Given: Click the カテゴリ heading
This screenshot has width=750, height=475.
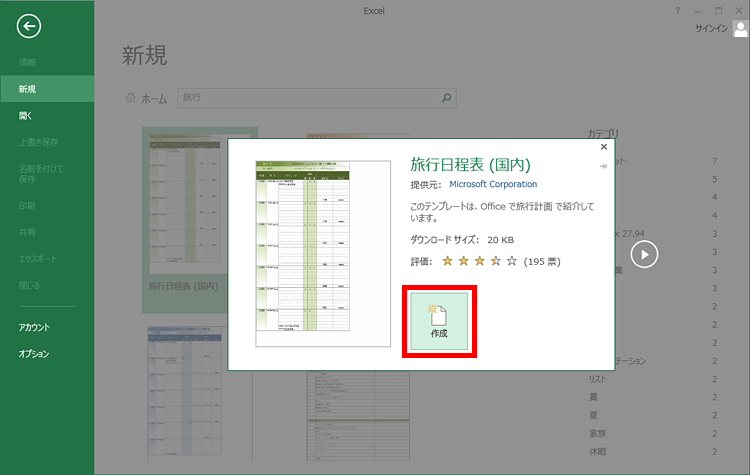Looking at the screenshot, I should [x=603, y=133].
